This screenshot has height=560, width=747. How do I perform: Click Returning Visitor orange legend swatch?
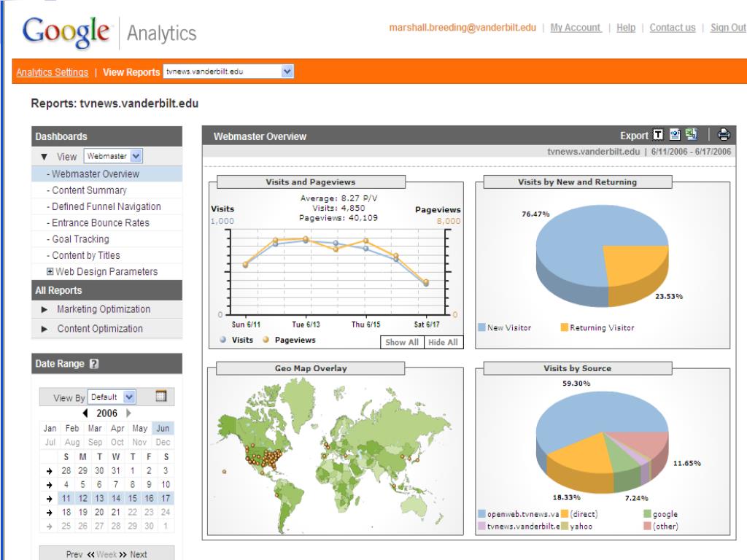pos(565,327)
